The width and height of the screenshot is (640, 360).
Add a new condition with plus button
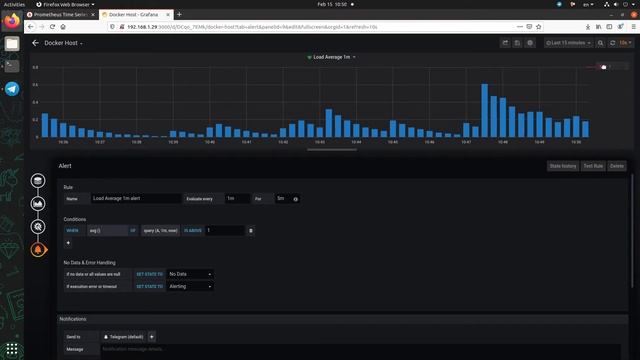(68, 243)
